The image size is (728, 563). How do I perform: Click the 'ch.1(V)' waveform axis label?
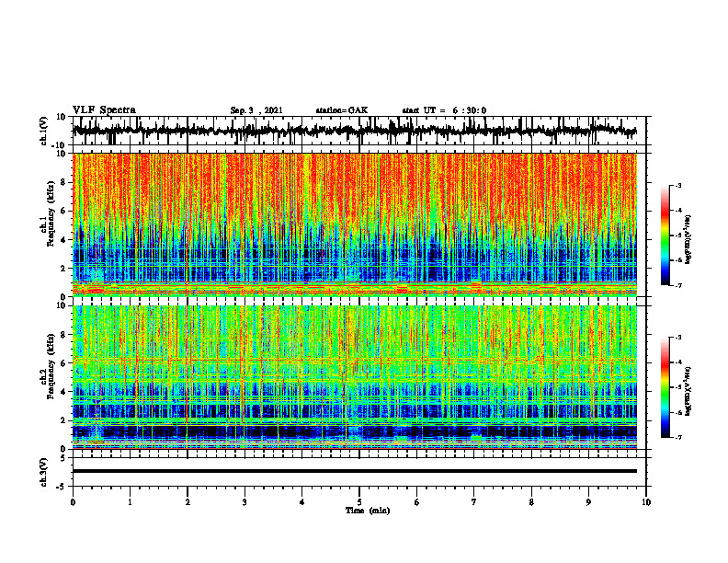(43, 131)
